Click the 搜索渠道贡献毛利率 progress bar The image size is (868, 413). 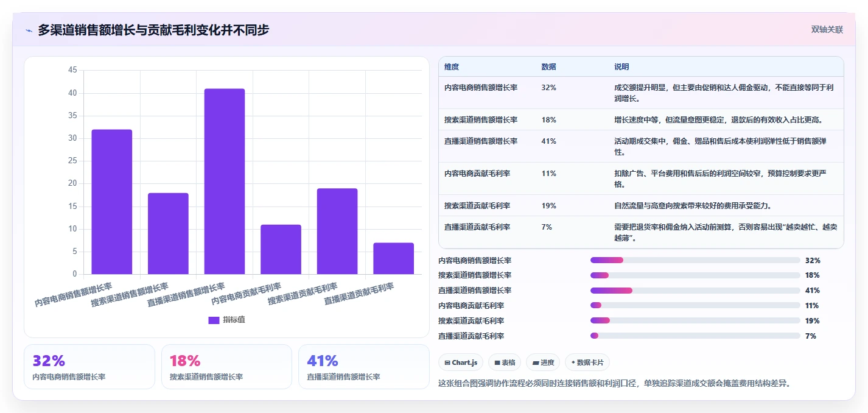point(695,320)
